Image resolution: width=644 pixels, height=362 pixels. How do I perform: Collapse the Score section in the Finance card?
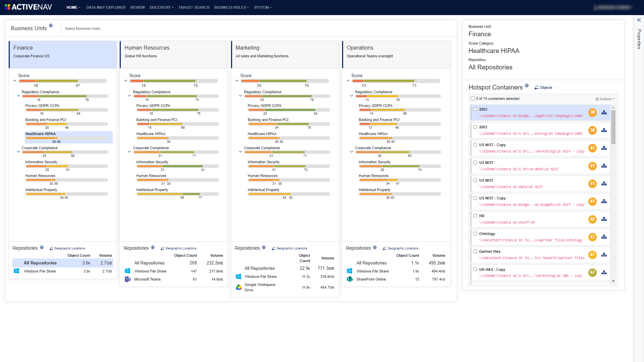14,80
